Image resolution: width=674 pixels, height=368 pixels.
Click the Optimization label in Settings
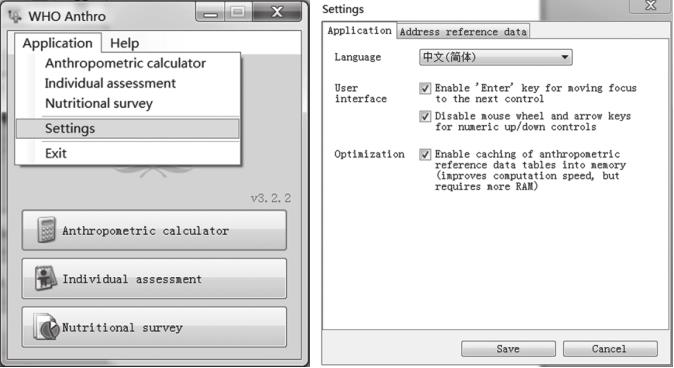369,154
